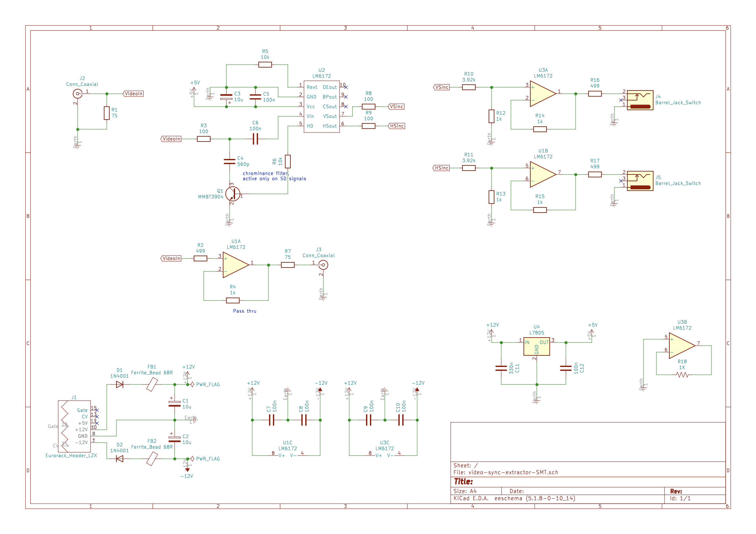Select the HSinc label next to R9
756x534 pixels.
396,126
